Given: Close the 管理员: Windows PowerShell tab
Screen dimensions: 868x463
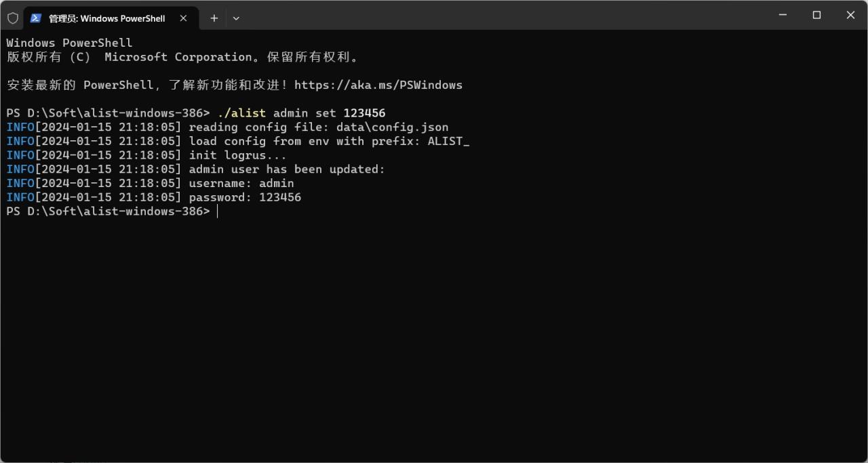Looking at the screenshot, I should 183,18.
